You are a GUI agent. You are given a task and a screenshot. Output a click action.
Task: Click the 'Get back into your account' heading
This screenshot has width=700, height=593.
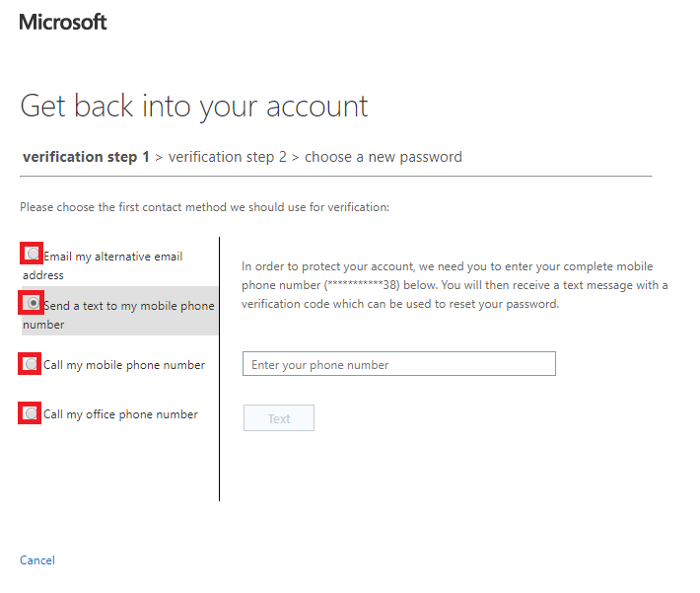pos(194,107)
